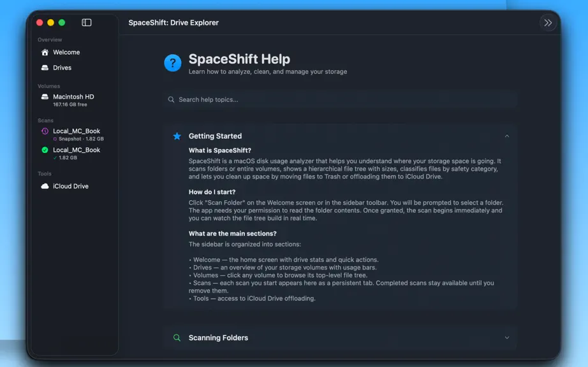Click the green magnifier Scanning Folders icon
The image size is (588, 367).
[177, 338]
